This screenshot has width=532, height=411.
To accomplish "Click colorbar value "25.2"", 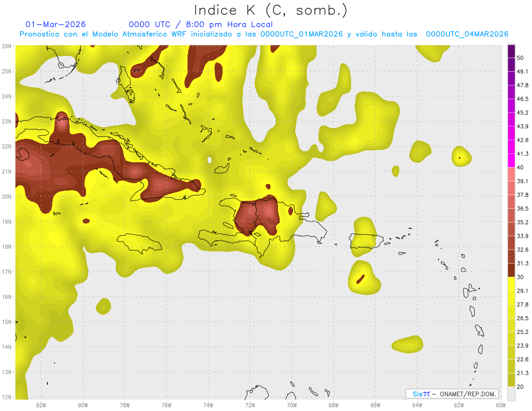I will click(x=523, y=332).
